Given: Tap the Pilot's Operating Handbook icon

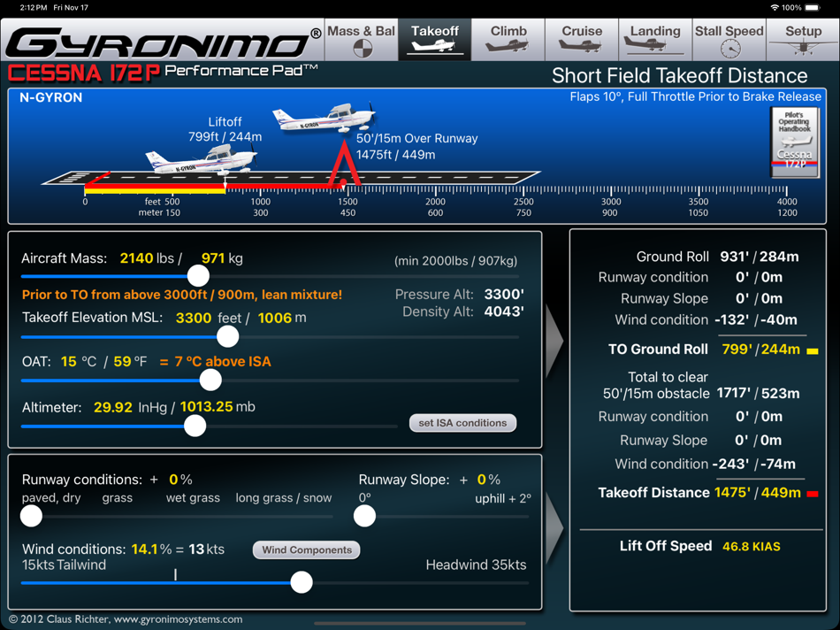Looking at the screenshot, I should (x=795, y=142).
